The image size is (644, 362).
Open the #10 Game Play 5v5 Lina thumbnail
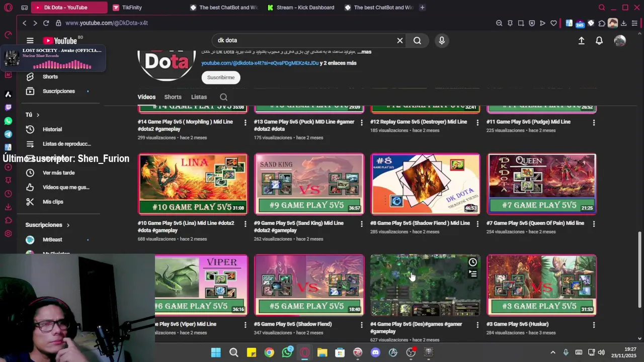(193, 184)
